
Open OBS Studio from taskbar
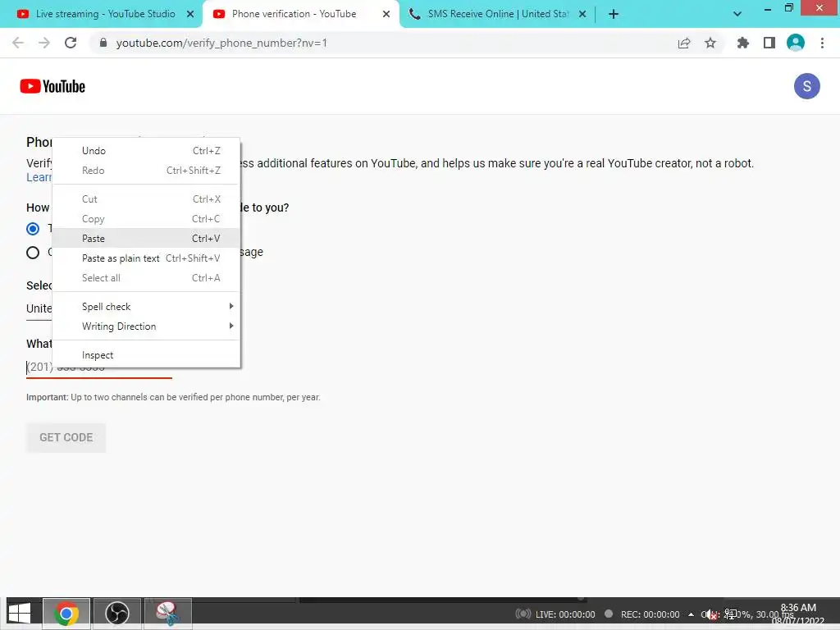tap(116, 614)
